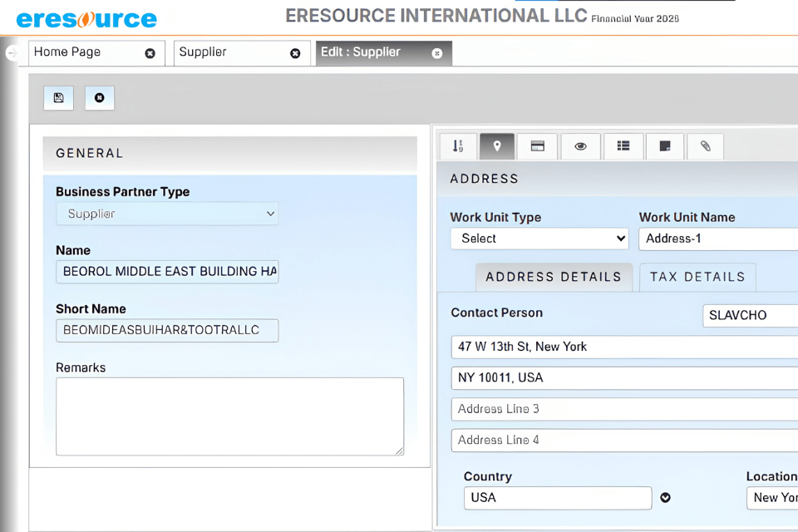798x532 pixels.
Task: Close the Supplier tab
Action: pos(295,53)
